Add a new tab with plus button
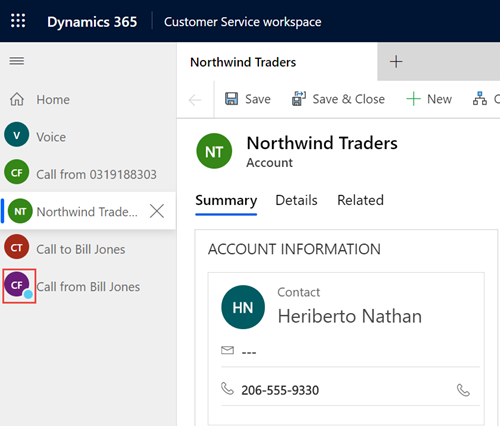The height and width of the screenshot is (426, 500). click(x=396, y=62)
